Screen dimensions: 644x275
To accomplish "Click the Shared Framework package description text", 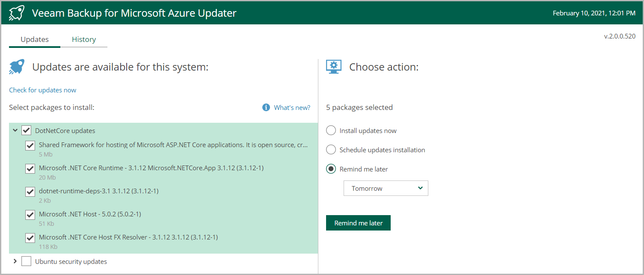I will (x=173, y=145).
